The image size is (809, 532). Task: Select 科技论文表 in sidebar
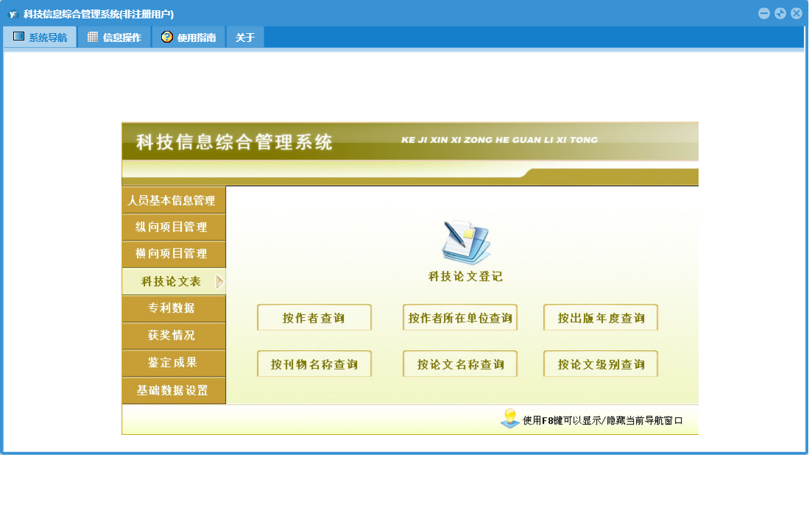tap(174, 282)
